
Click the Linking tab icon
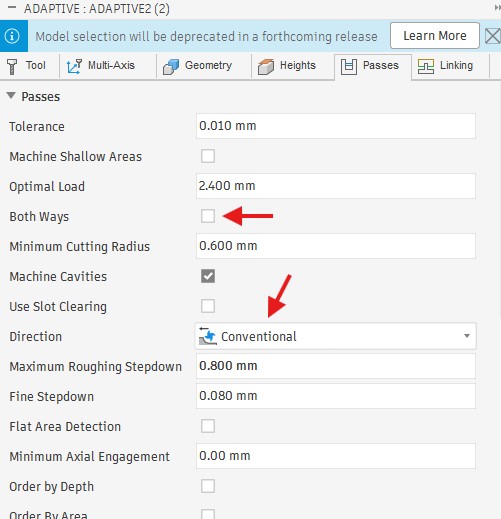coord(426,66)
